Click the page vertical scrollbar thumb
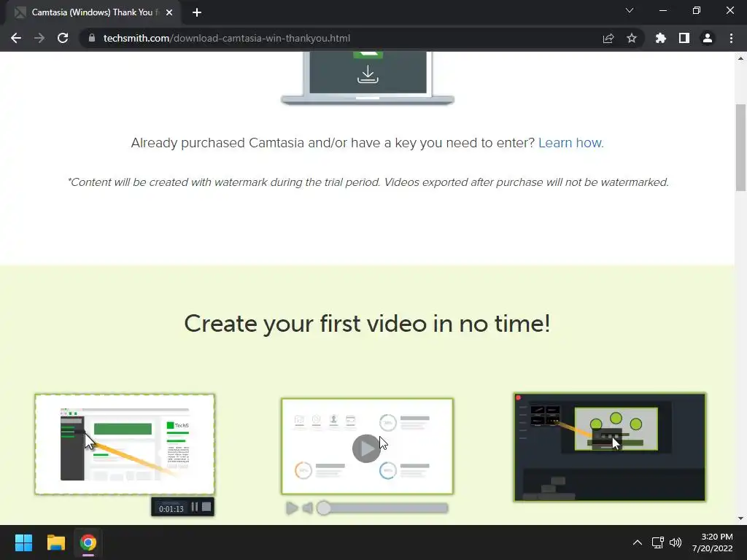The height and width of the screenshot is (560, 747). [x=740, y=147]
